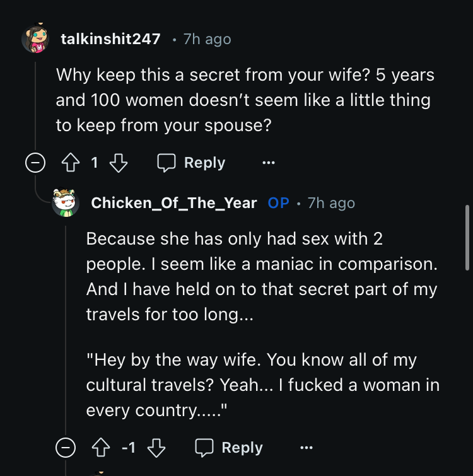Downvote talkinshit247's comment
Image resolution: width=473 pixels, height=476 pixels.
pyautogui.click(x=118, y=163)
